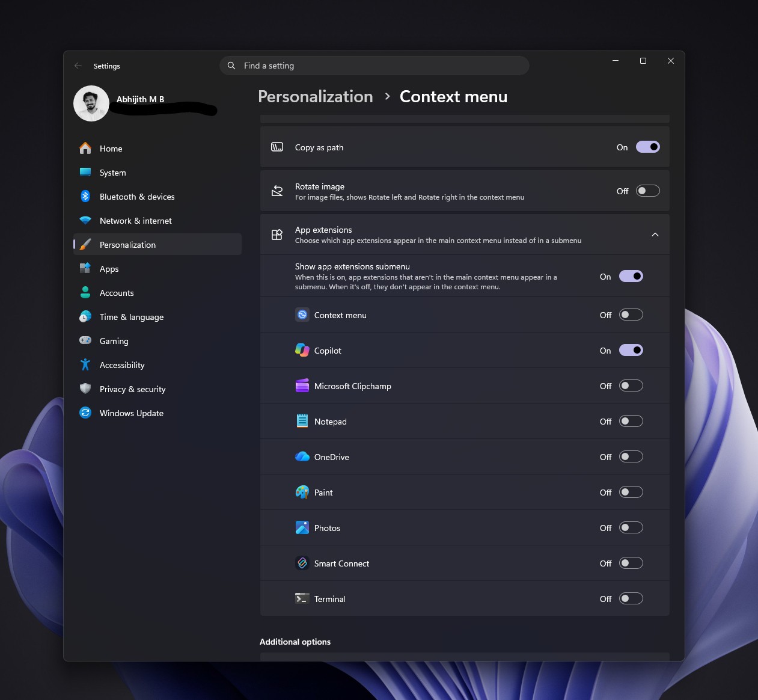Screen dimensions: 758x700
Task: Click the Terminal app icon
Action: (x=302, y=598)
